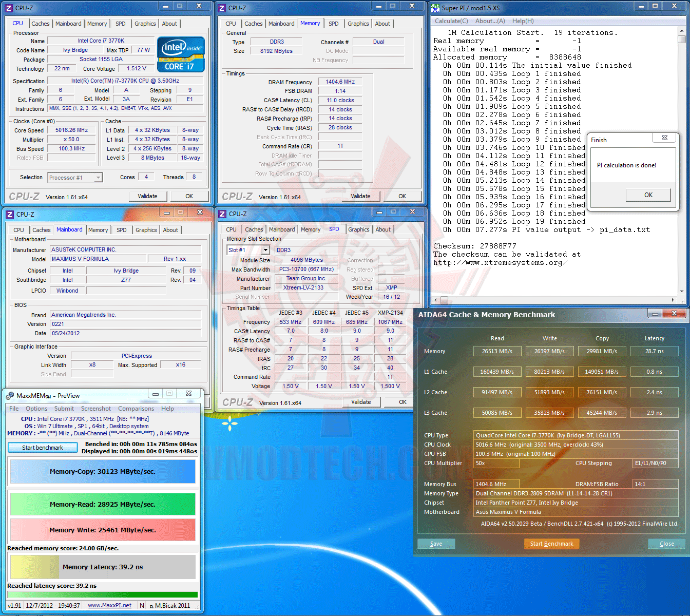
Task: Open the Help menu in MaxxMEM
Action: click(167, 409)
